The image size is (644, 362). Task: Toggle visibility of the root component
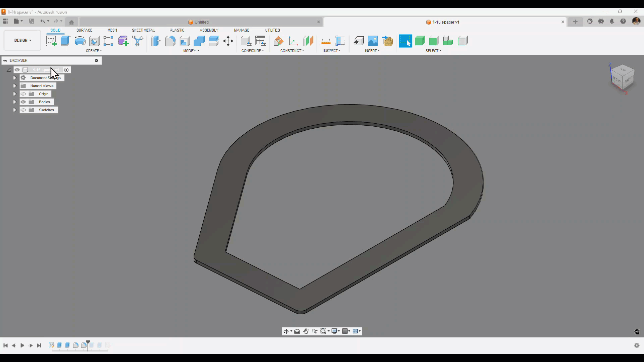17,70
